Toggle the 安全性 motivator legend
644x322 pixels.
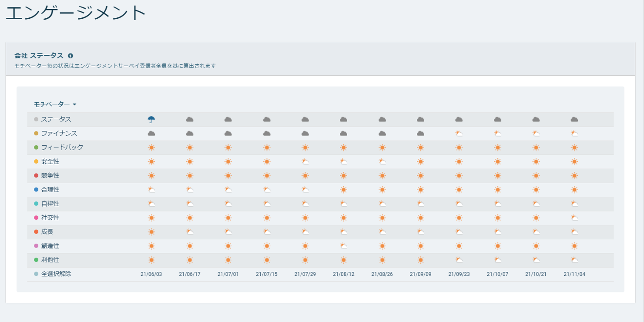pyautogui.click(x=47, y=161)
